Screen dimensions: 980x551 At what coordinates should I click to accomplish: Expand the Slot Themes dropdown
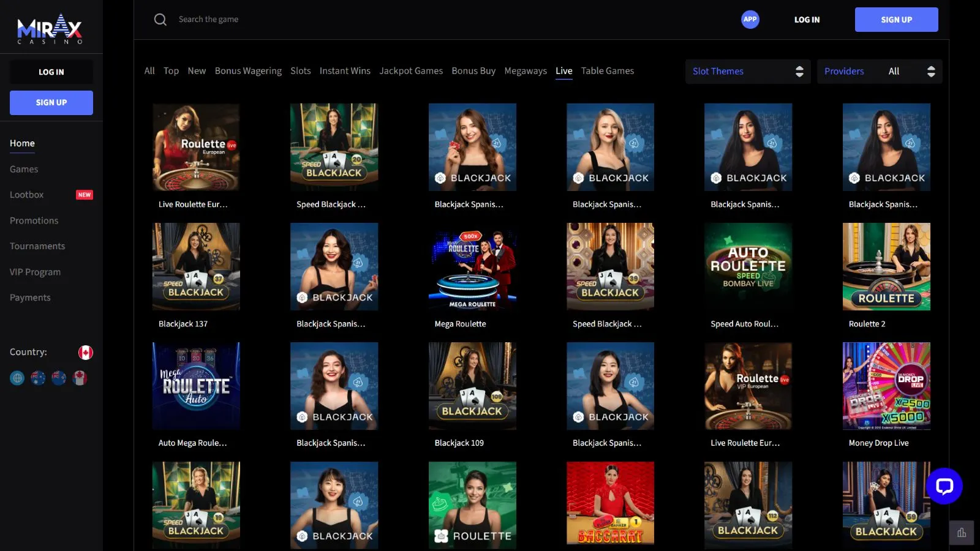pyautogui.click(x=747, y=72)
